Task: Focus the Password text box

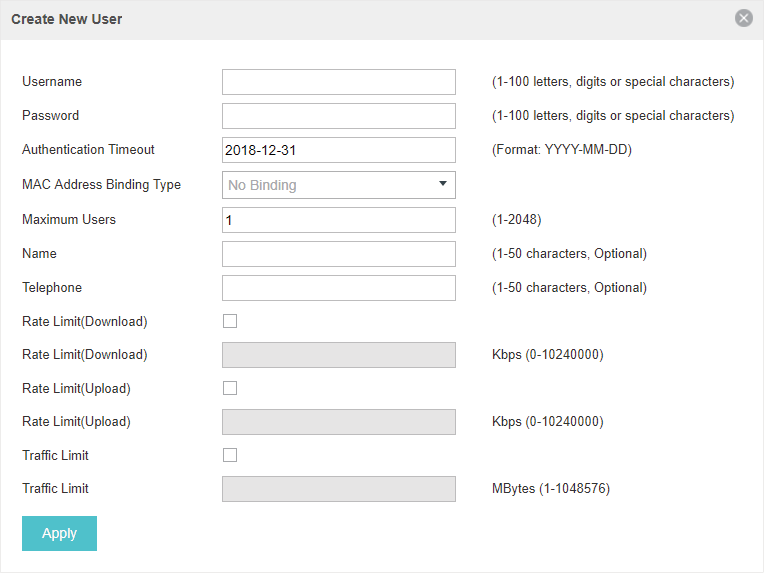Action: tap(339, 116)
